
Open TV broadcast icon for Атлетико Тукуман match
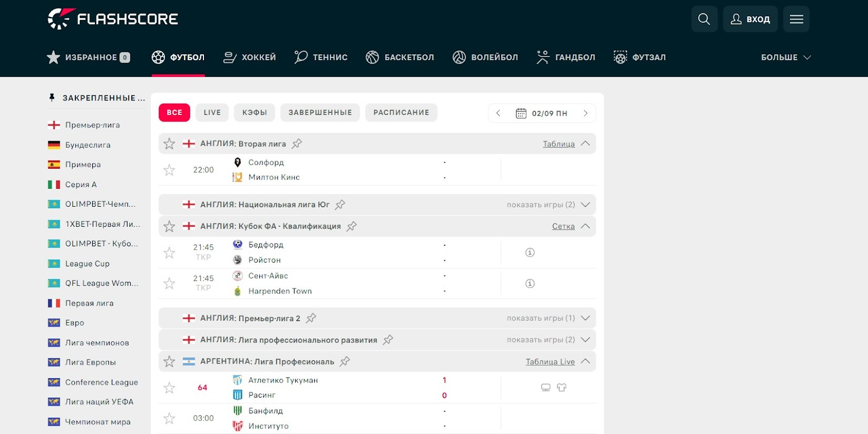(546, 387)
